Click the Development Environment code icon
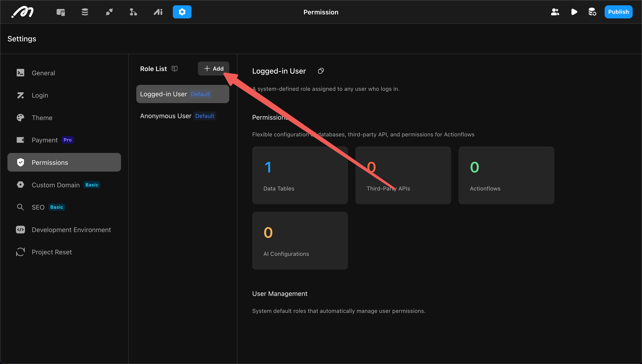The width and height of the screenshot is (642, 364). [21, 230]
